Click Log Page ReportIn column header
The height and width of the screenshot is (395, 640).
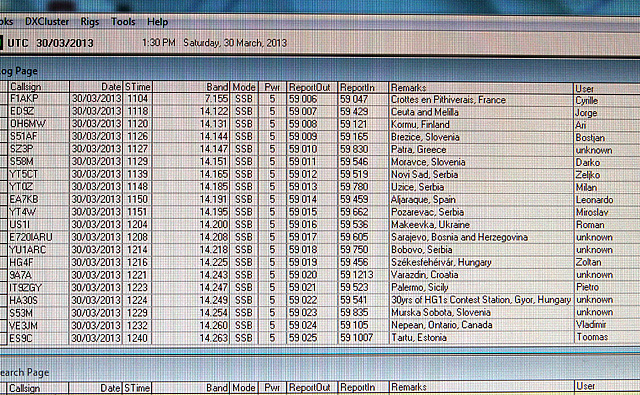pyautogui.click(x=363, y=87)
